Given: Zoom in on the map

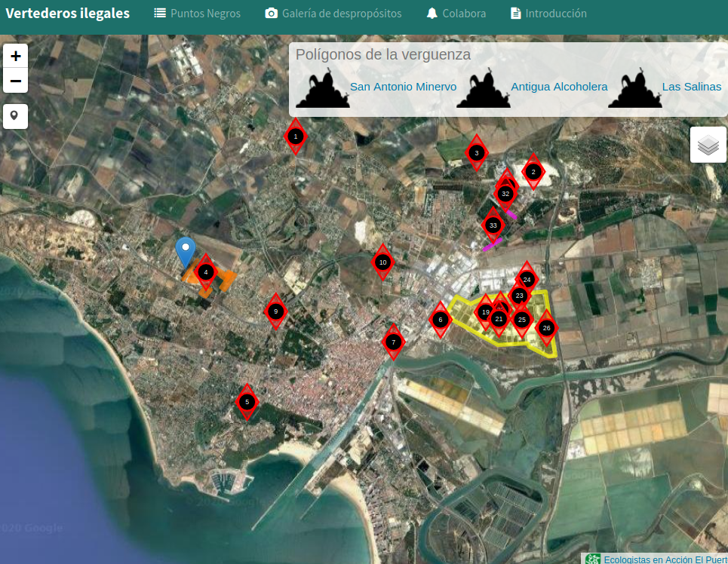Looking at the screenshot, I should pos(15,56).
